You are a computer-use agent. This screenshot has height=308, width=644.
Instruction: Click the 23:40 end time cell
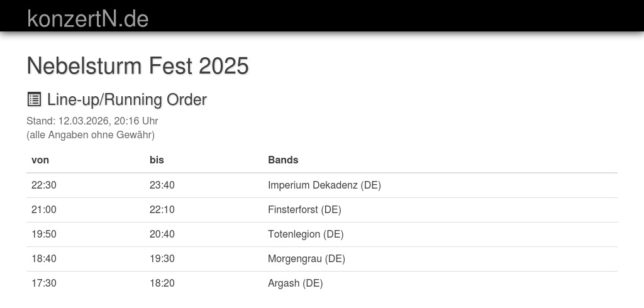click(162, 185)
